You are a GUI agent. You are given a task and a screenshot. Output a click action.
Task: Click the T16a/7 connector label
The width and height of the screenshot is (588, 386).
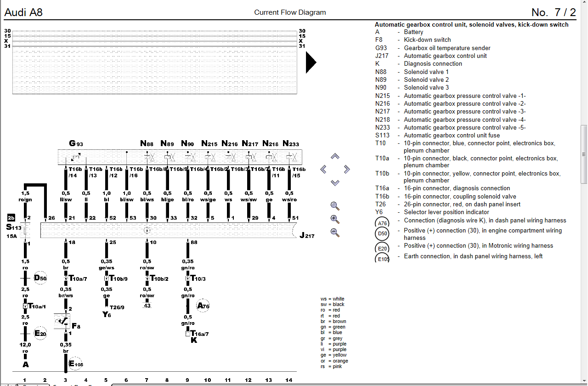(200, 334)
